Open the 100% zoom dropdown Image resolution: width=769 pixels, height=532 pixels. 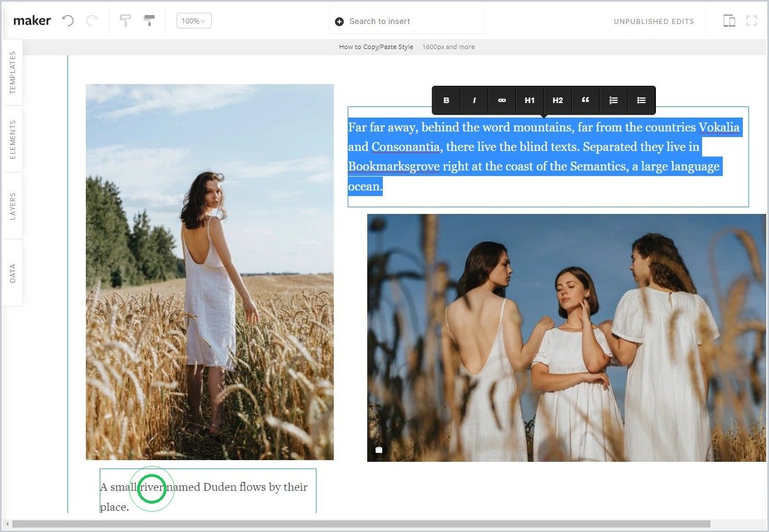(194, 21)
